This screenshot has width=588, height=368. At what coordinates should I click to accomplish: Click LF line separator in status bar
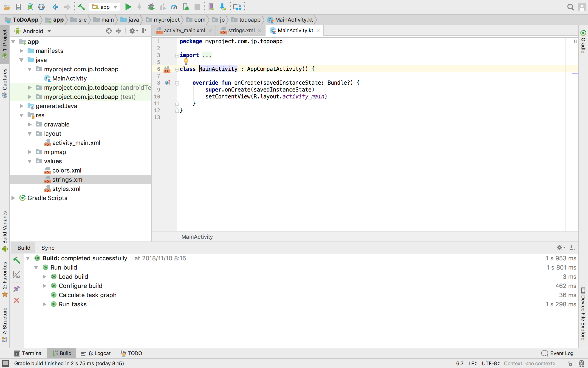point(472,363)
